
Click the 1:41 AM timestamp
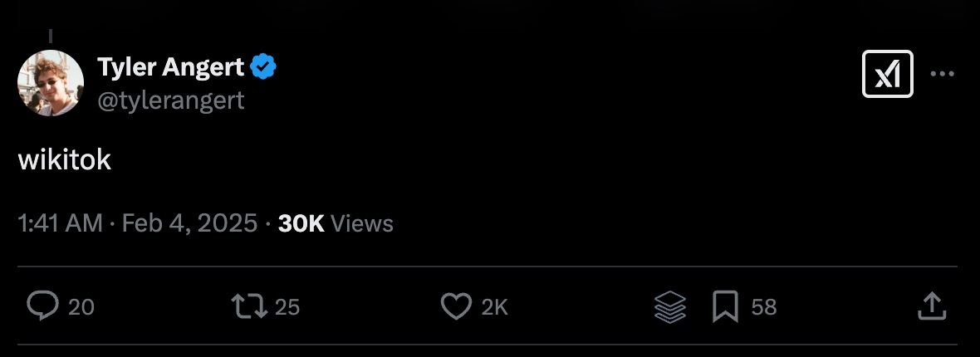coord(60,223)
